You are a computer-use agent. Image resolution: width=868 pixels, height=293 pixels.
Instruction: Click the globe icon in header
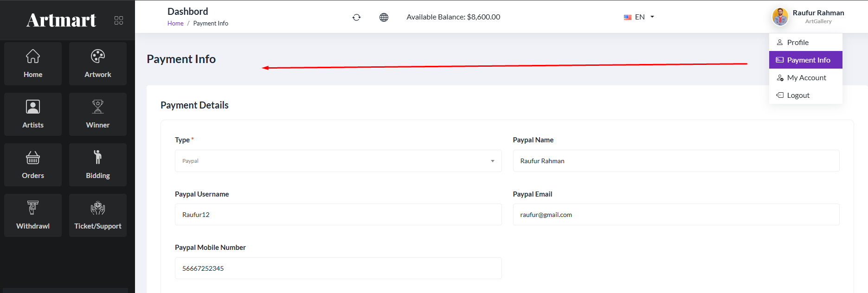[384, 17]
